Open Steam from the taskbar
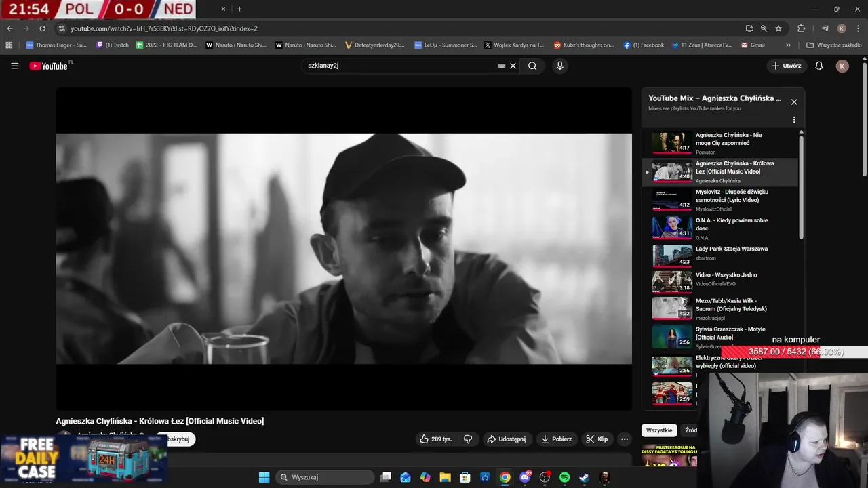Screen dimensions: 868x488 pyautogui.click(x=584, y=477)
